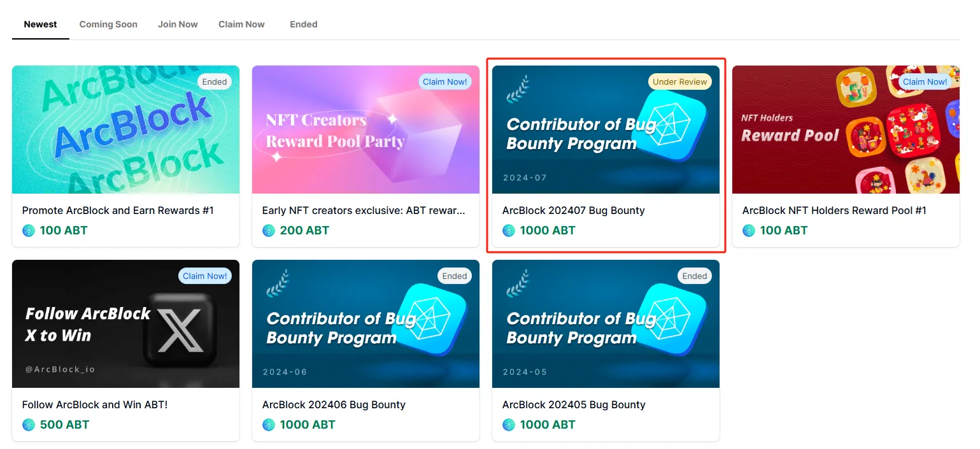The height and width of the screenshot is (449, 980).
Task: Click ABT token icon on NFT Holders card
Action: pos(749,231)
